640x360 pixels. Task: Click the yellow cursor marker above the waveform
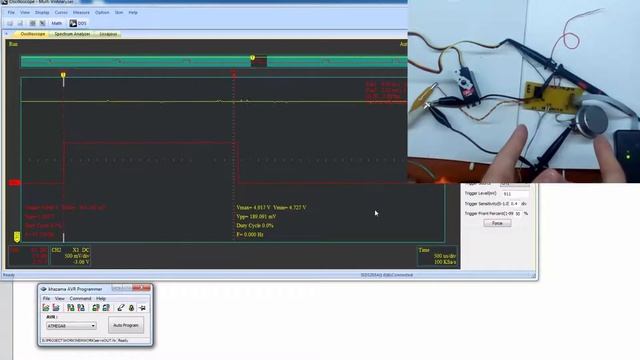pyautogui.click(x=63, y=76)
